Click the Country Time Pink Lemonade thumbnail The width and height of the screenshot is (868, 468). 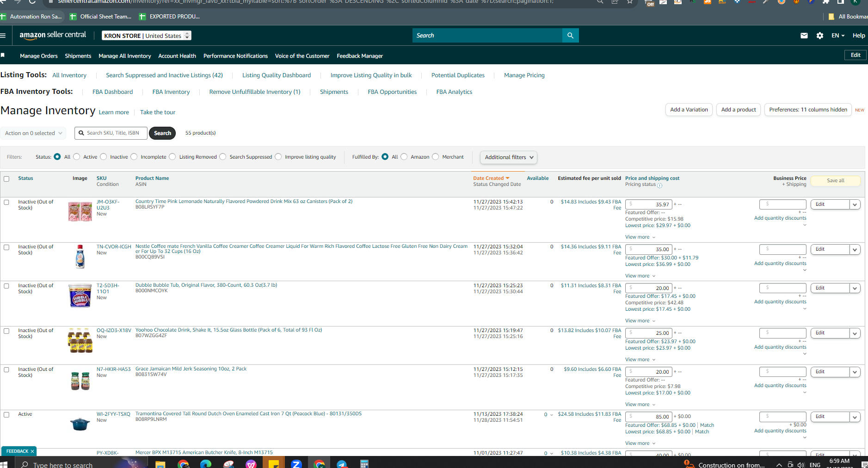(x=80, y=211)
